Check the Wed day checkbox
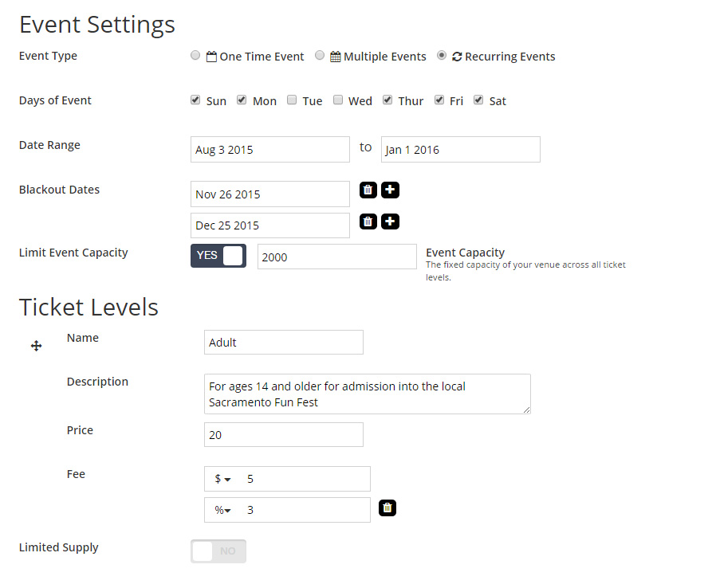The width and height of the screenshot is (712, 588). (x=338, y=100)
